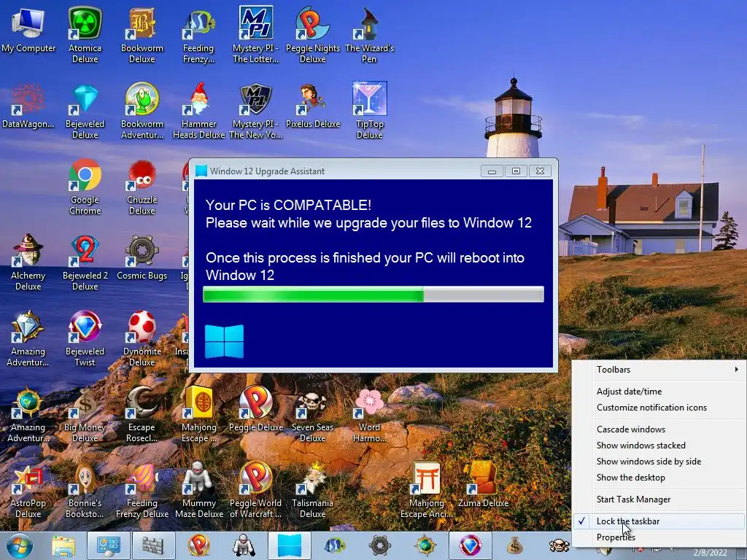
Task: Open the Talismania Deluxe shortcut
Action: (312, 489)
